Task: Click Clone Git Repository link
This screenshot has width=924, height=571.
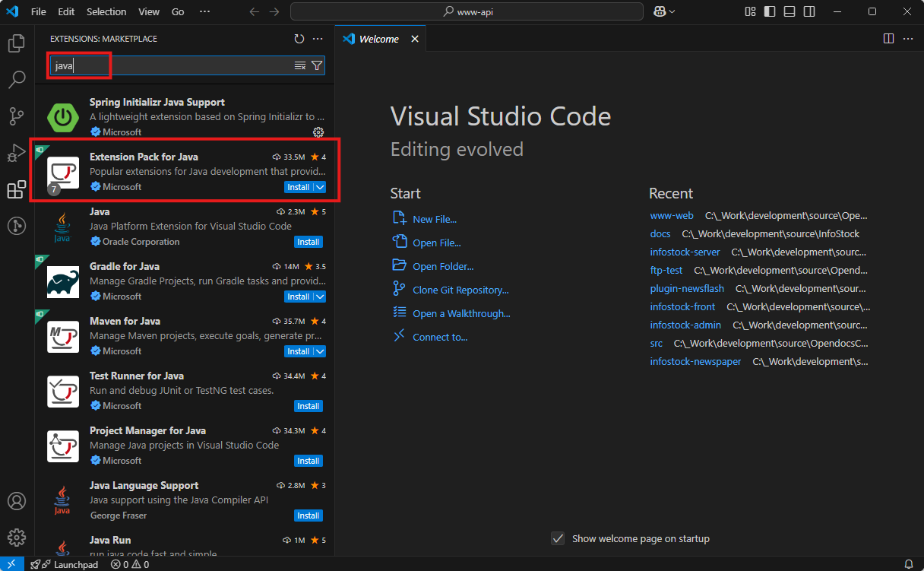Action: coord(460,290)
